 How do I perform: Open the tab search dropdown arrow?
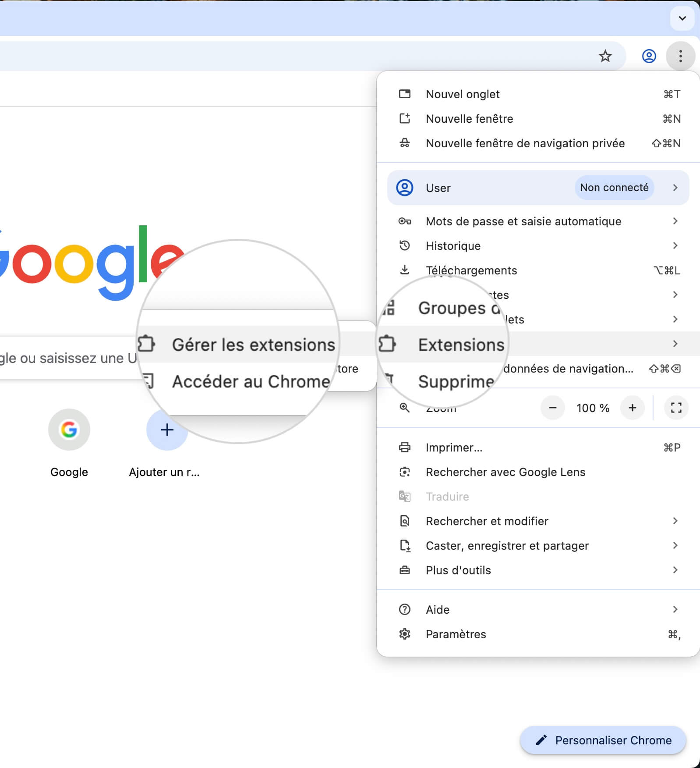[682, 18]
